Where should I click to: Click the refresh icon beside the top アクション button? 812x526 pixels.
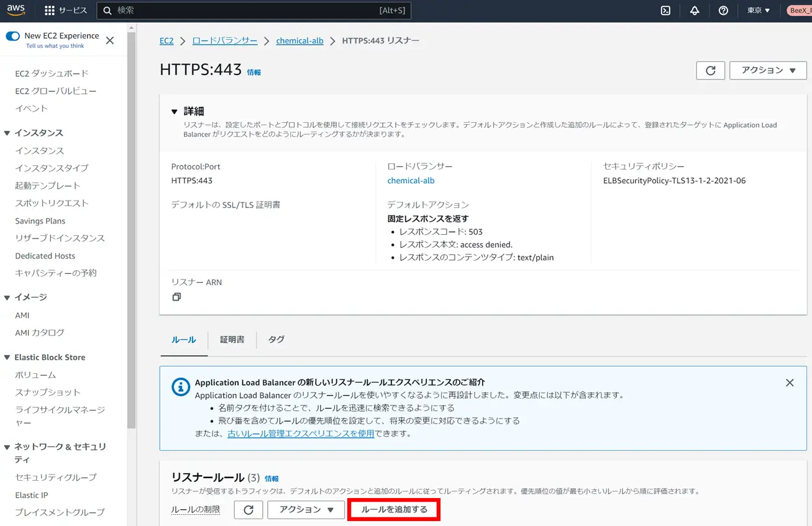tap(711, 70)
